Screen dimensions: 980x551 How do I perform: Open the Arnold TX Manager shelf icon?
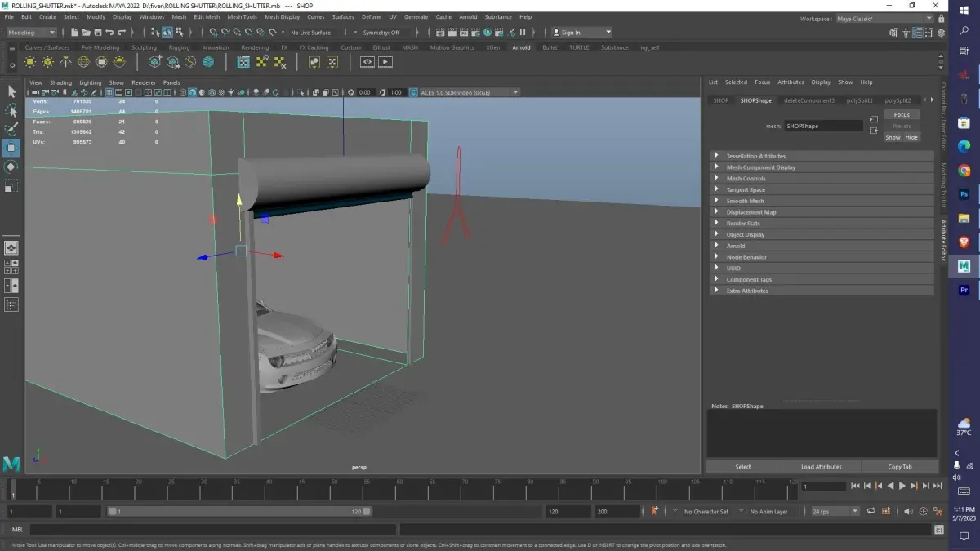coord(243,62)
